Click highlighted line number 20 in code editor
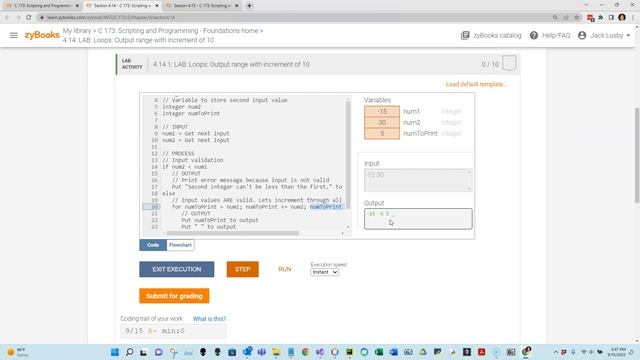640x360 pixels. coord(155,207)
